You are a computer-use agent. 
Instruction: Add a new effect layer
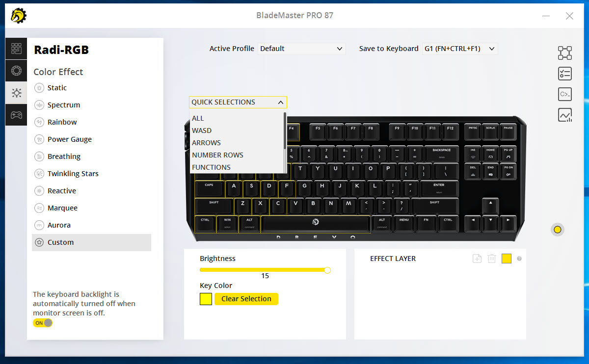coord(477,259)
